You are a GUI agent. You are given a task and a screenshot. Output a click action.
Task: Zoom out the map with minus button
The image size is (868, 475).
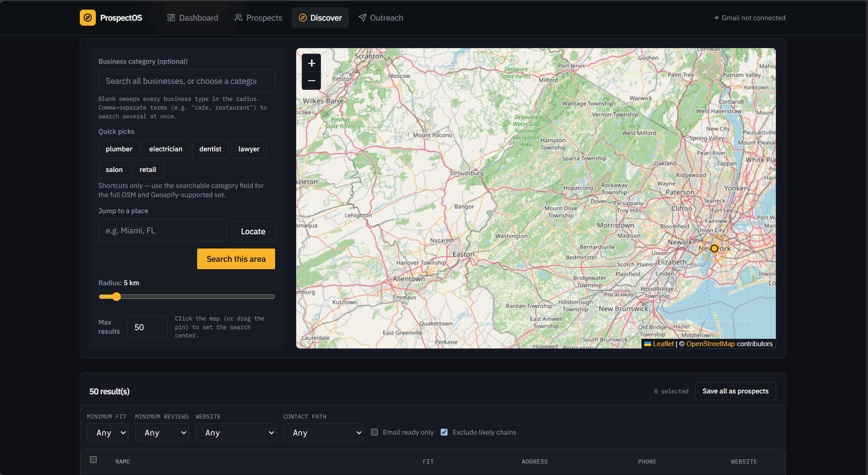click(x=311, y=81)
